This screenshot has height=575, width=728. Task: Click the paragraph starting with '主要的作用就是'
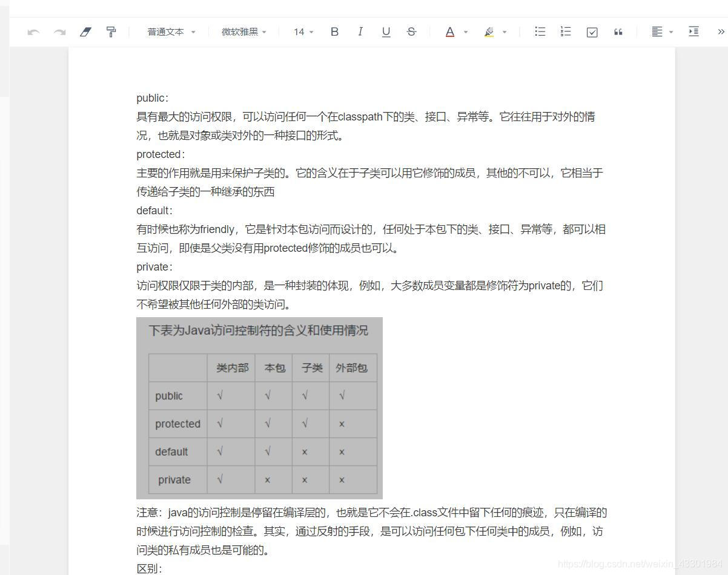click(369, 182)
